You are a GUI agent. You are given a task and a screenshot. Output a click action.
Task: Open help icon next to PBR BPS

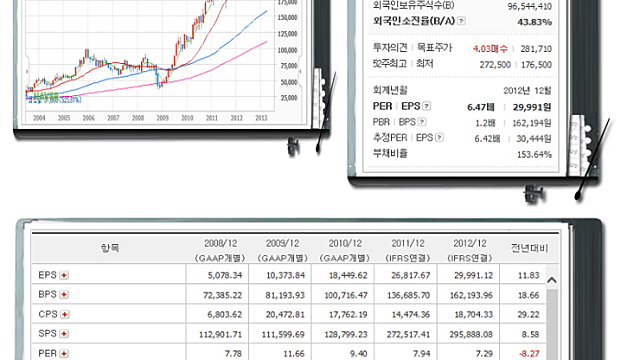[x=422, y=122]
